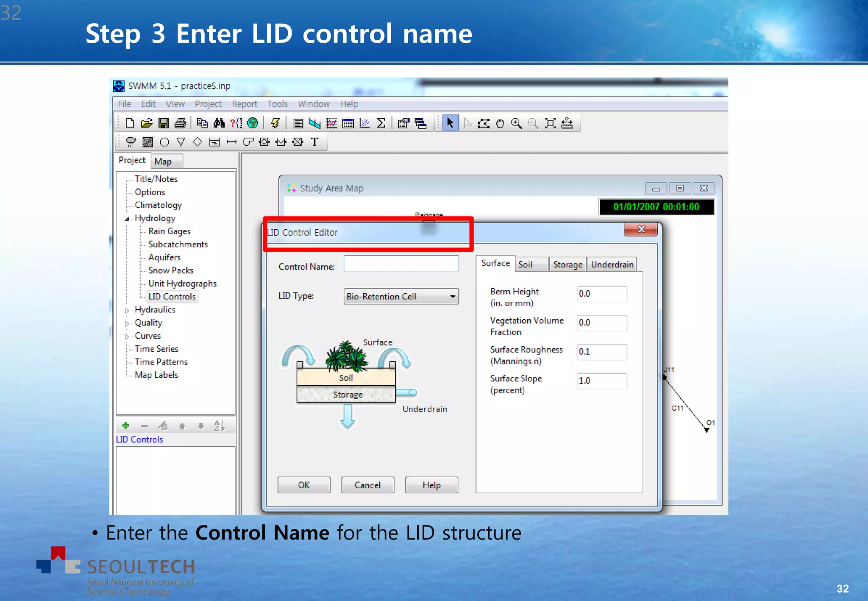Click the Copy to clipboard icon
The width and height of the screenshot is (868, 601).
click(x=202, y=123)
